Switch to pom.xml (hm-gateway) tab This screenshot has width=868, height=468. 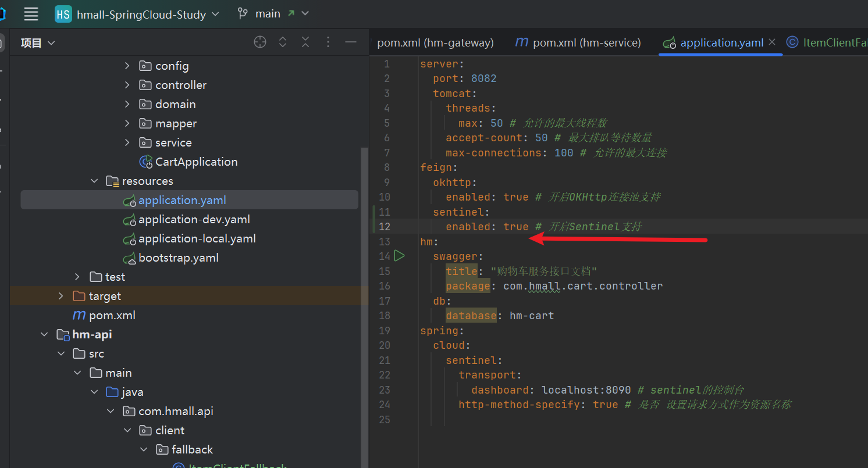pos(435,42)
